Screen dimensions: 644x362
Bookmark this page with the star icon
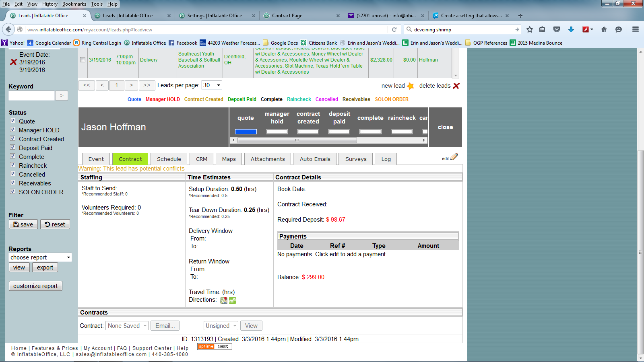point(530,29)
